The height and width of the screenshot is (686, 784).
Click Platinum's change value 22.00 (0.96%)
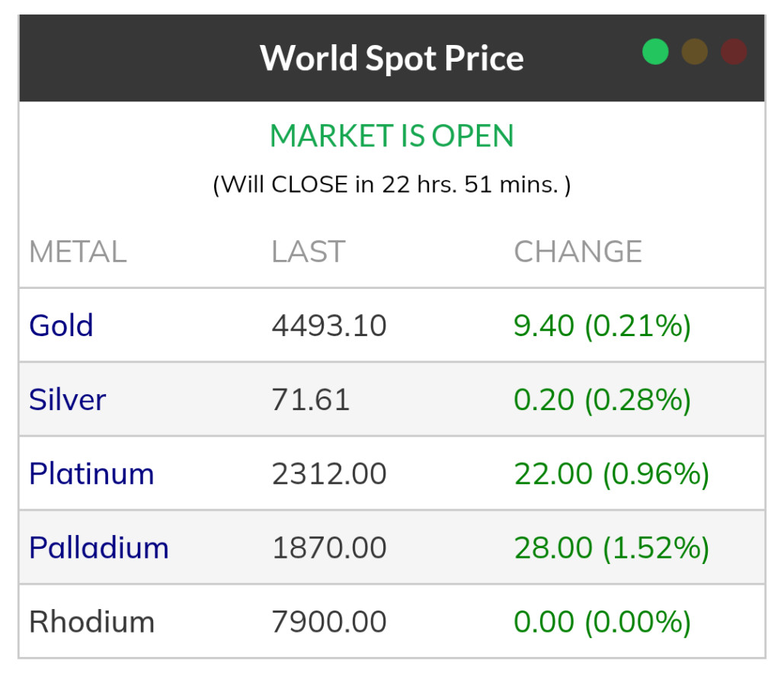click(611, 473)
